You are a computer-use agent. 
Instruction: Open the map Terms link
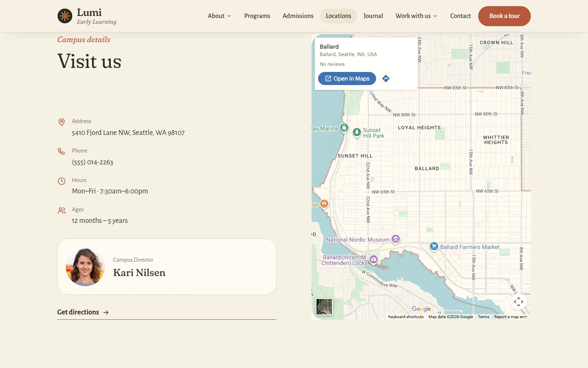point(483,317)
